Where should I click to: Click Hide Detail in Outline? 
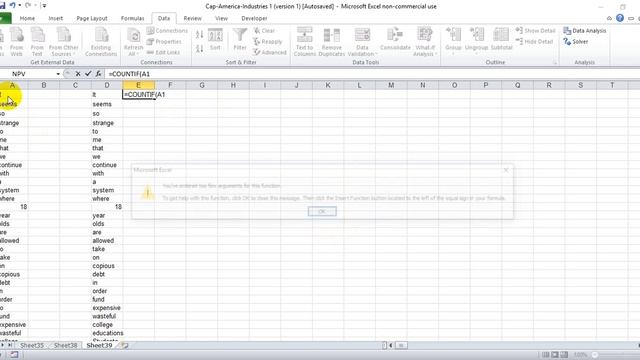coord(534,42)
